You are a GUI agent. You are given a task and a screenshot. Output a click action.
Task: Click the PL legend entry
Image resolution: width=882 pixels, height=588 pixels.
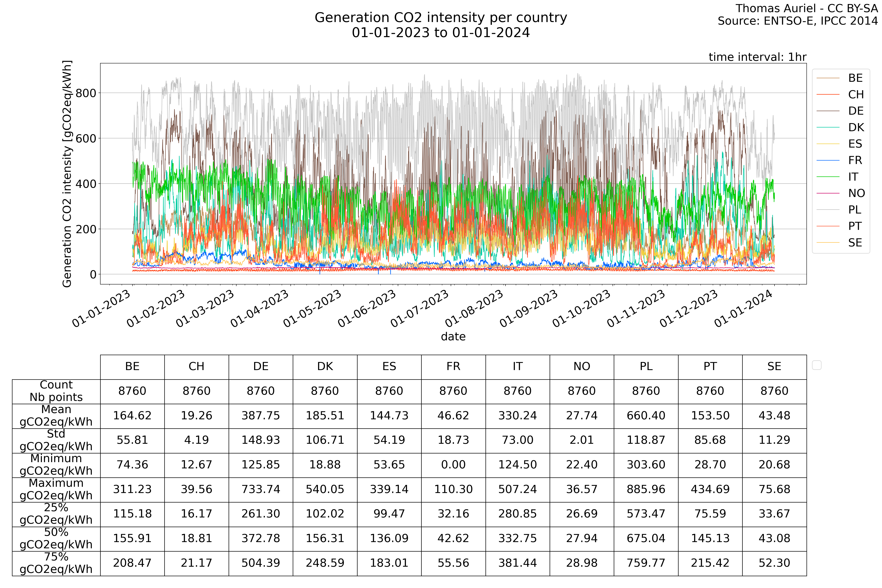coord(855,210)
